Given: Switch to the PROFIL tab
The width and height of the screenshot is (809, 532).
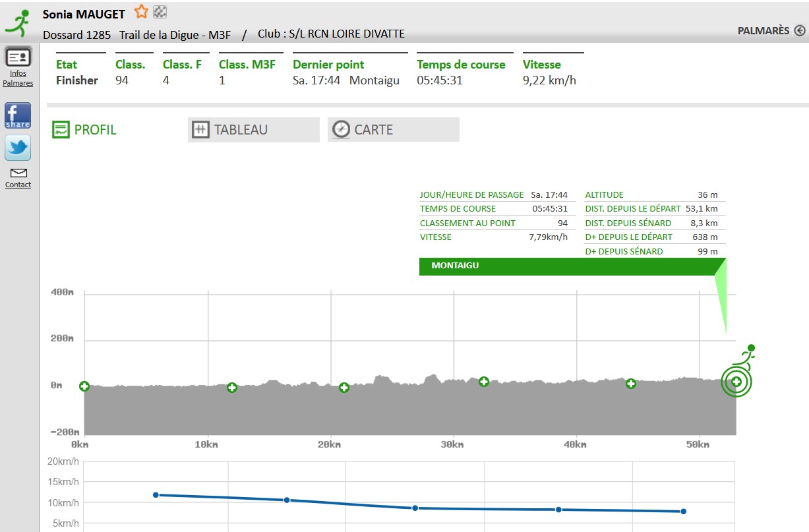Looking at the screenshot, I should click(84, 130).
